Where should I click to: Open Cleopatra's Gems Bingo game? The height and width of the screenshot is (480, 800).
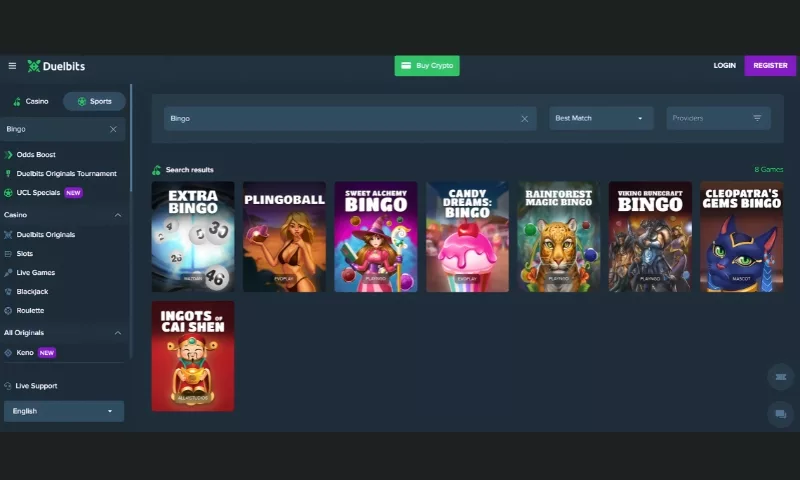click(x=741, y=237)
